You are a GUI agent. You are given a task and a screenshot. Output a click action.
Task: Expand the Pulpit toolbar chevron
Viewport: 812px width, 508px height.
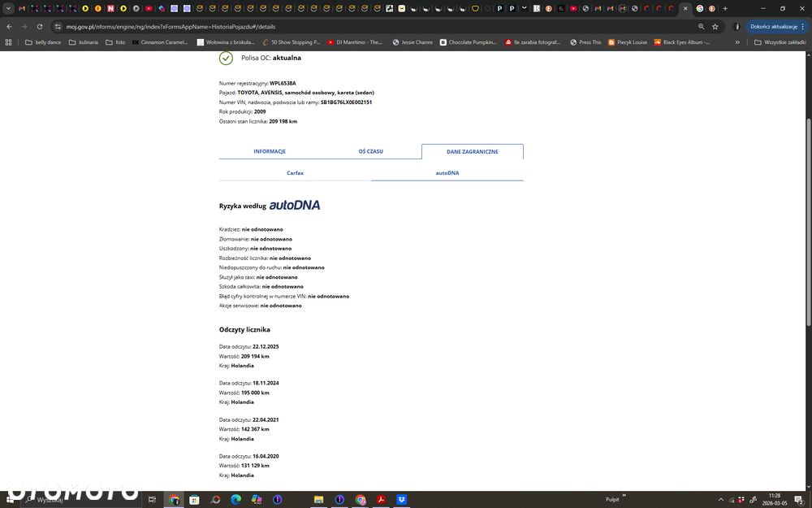tap(624, 496)
